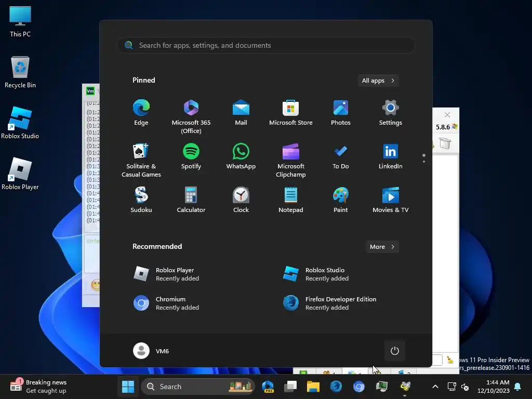
Task: Open Settings from pinned apps
Action: click(391, 113)
